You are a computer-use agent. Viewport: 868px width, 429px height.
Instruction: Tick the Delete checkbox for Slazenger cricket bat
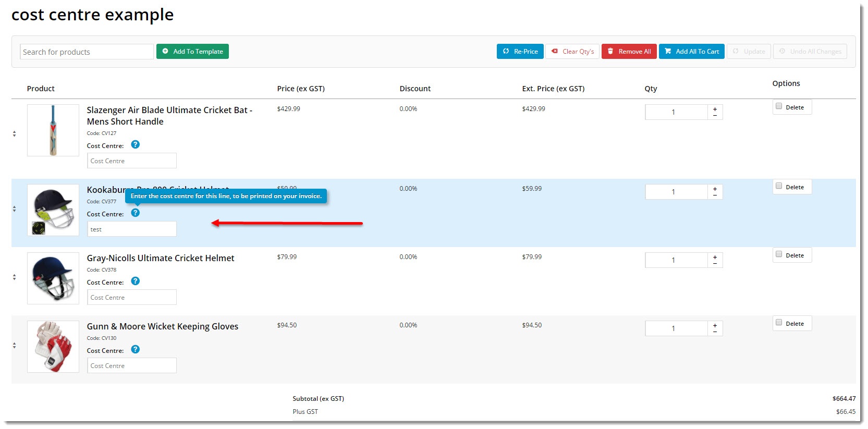coord(779,106)
